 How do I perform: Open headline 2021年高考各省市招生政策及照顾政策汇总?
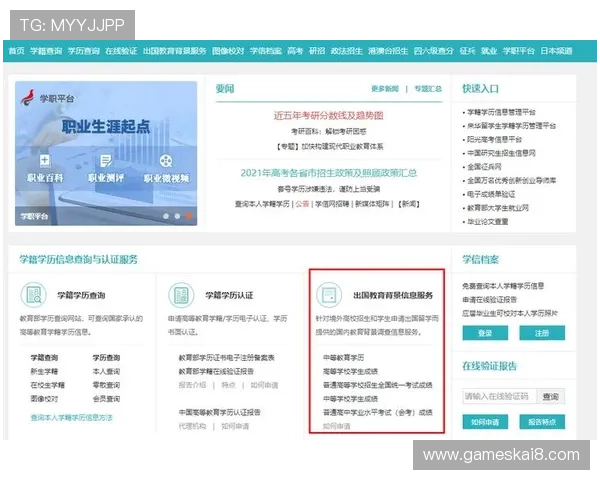[328, 173]
